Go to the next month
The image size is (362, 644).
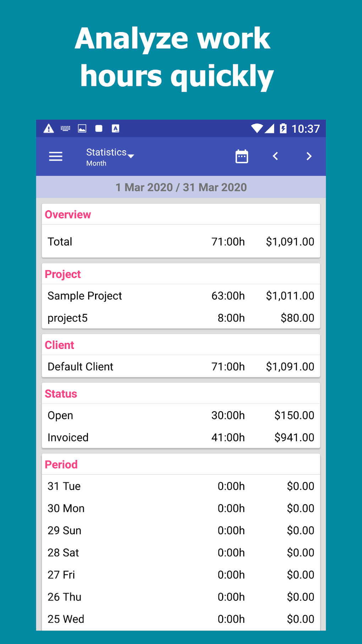pyautogui.click(x=308, y=156)
